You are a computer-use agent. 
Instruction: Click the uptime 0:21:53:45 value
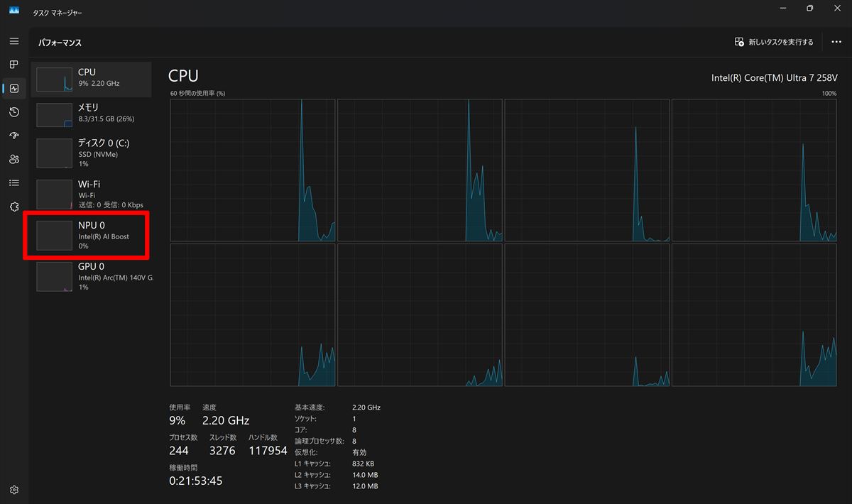[196, 481]
